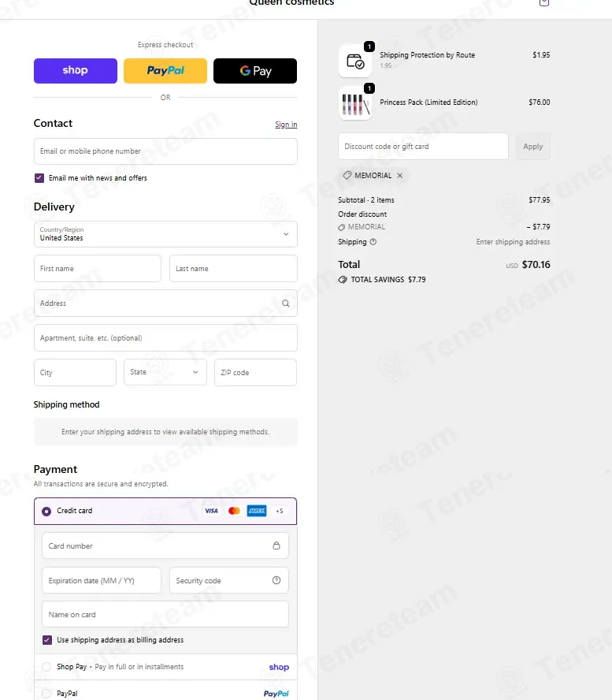Click the security code help icon
Screen dimensions: 612x700
click(x=276, y=580)
